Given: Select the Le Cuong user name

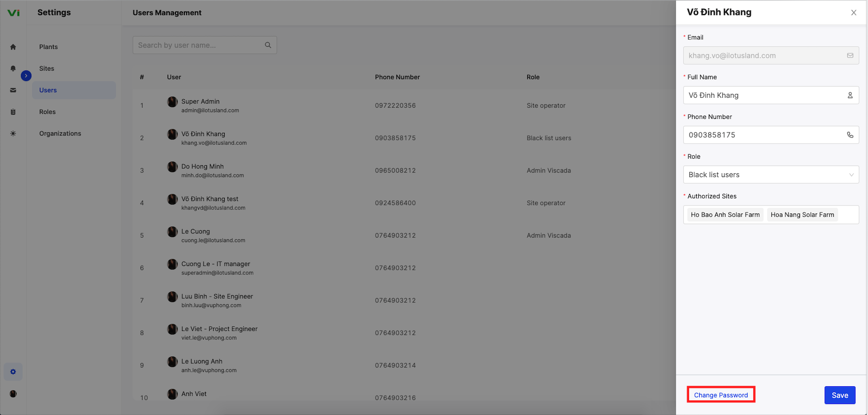Looking at the screenshot, I should 195,231.
